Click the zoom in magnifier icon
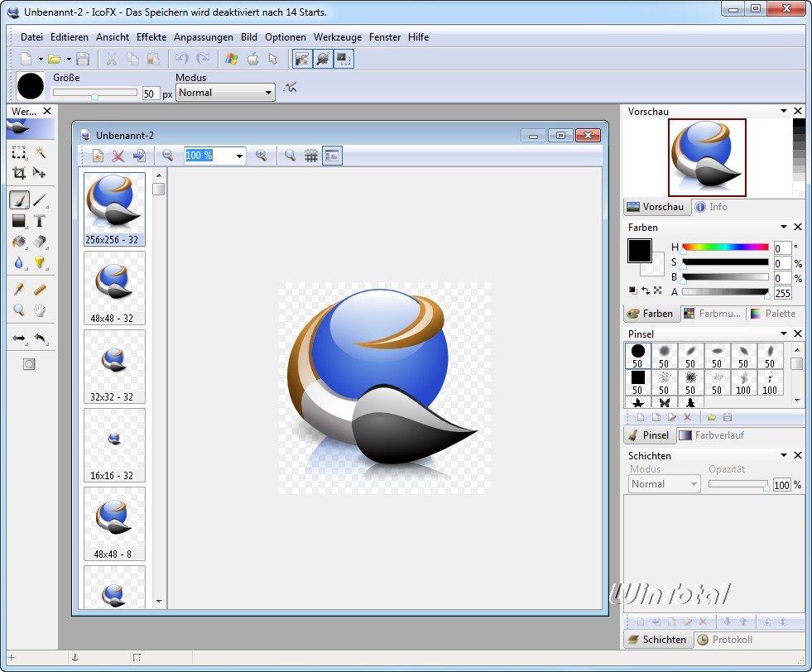The image size is (812, 672). pos(262,156)
